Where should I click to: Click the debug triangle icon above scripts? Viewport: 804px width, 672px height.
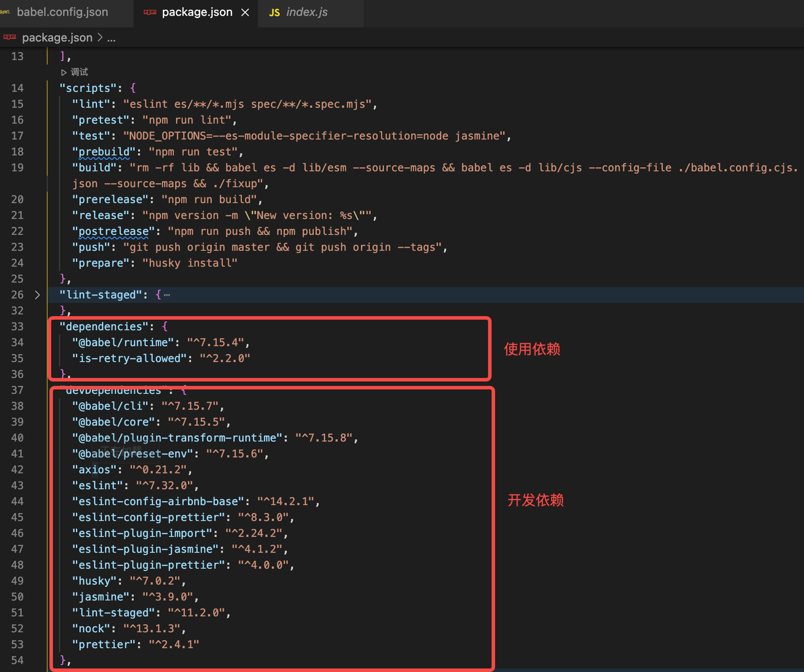[x=64, y=72]
